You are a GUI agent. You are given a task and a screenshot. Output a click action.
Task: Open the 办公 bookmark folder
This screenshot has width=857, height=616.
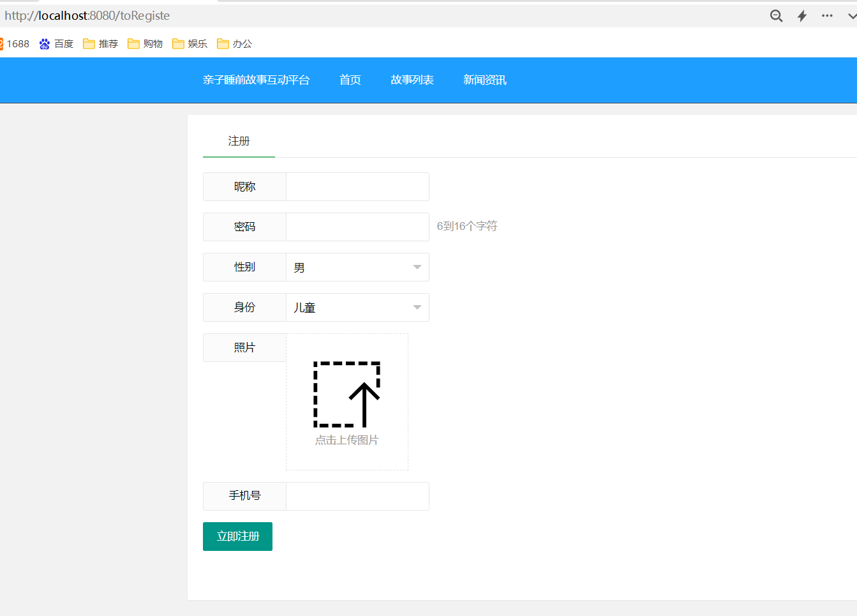[235, 44]
